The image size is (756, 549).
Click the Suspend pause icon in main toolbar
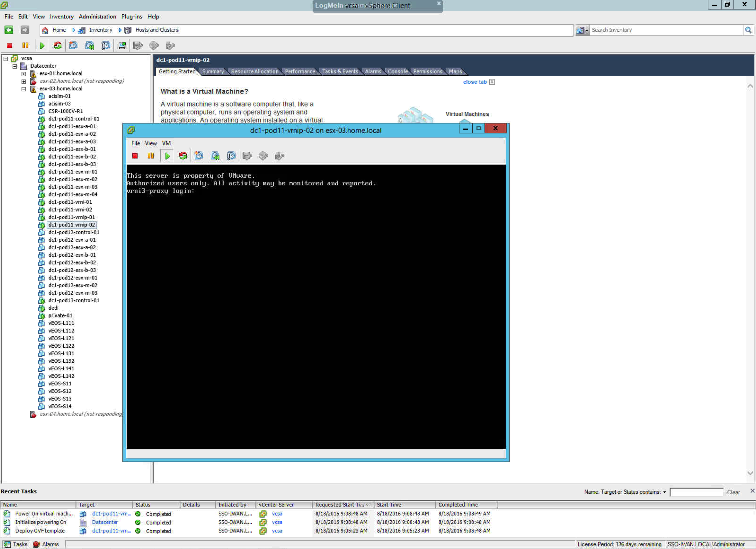pyautogui.click(x=25, y=46)
